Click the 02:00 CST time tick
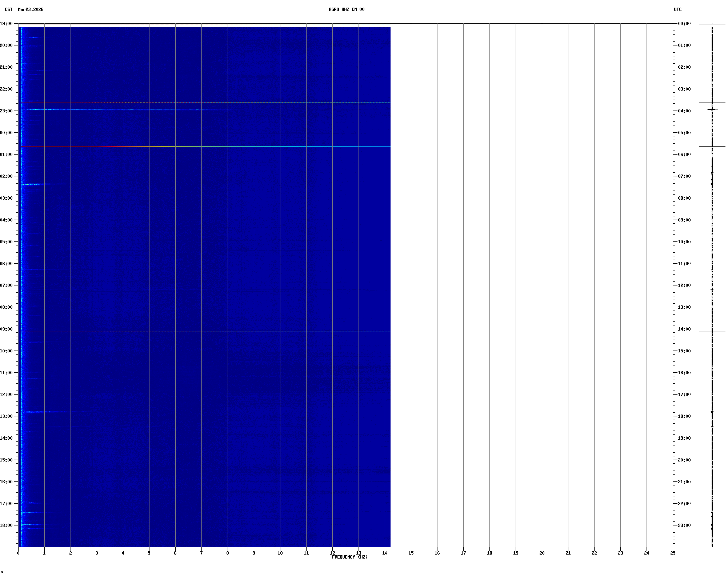Viewport: 728px width, 576px height. point(7,176)
